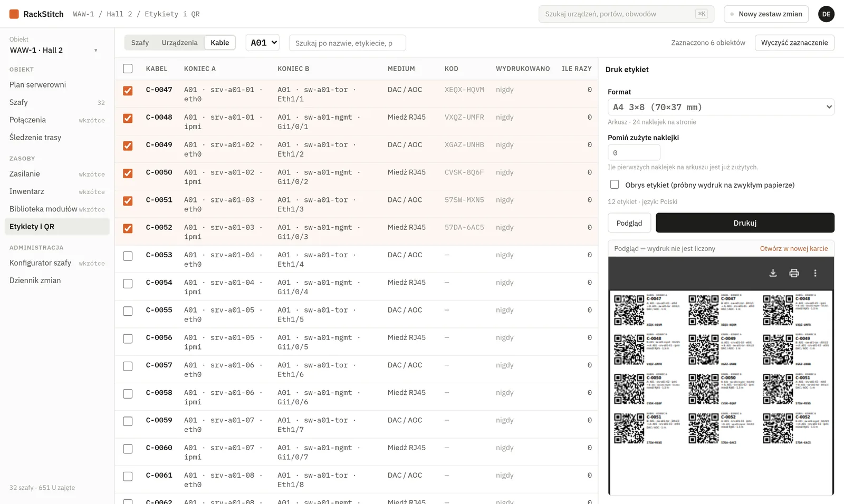Click the print icon in the preview toolbar
844x504 pixels.
pos(794,273)
